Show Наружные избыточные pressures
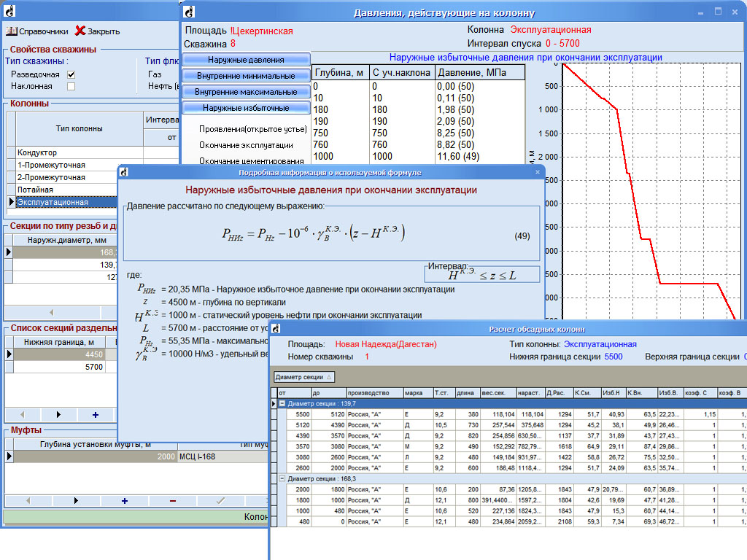 click(x=246, y=108)
